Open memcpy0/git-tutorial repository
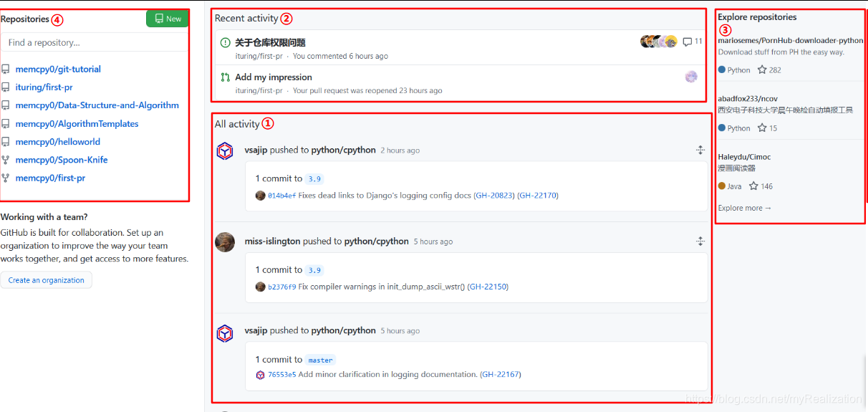 coord(58,70)
